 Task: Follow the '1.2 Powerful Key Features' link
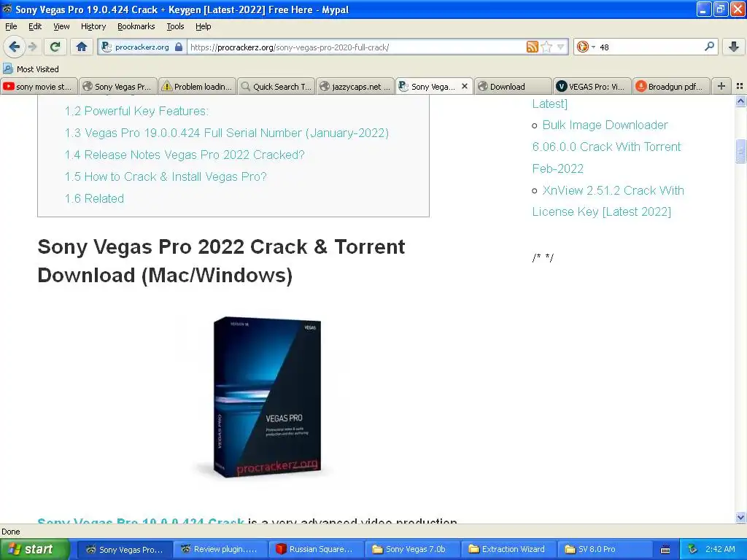coord(136,111)
